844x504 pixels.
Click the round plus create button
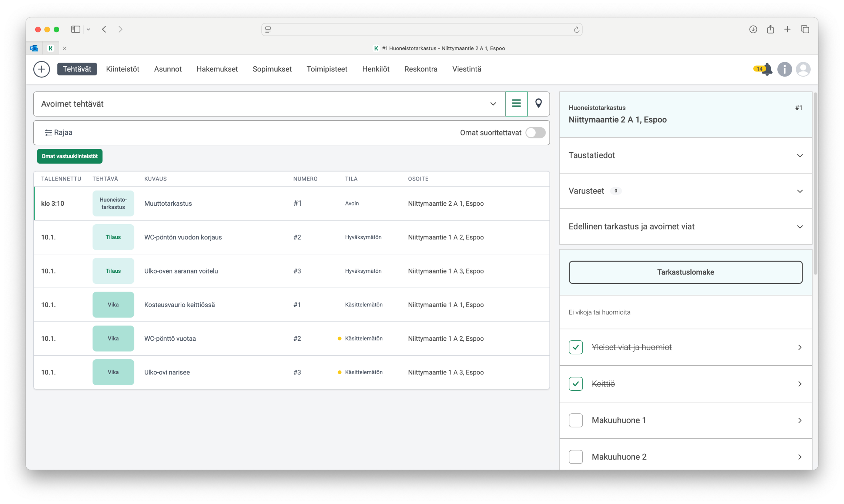pos(41,69)
